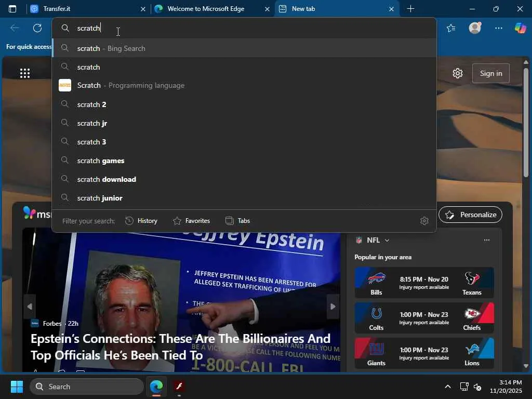Filter search by History
The height and width of the screenshot is (399, 532).
tap(141, 221)
